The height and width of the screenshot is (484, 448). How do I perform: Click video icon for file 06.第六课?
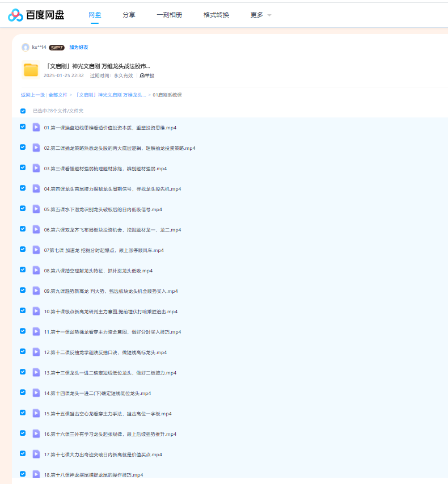click(x=36, y=229)
